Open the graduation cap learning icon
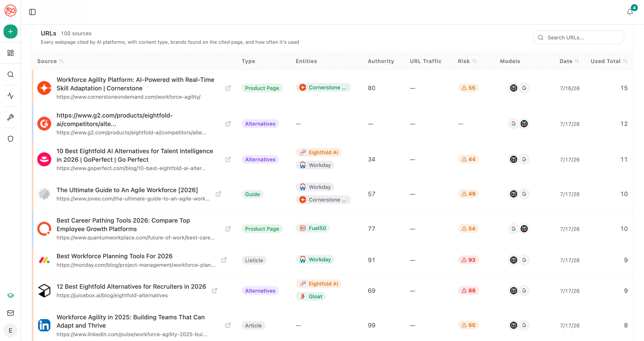 tap(11, 295)
